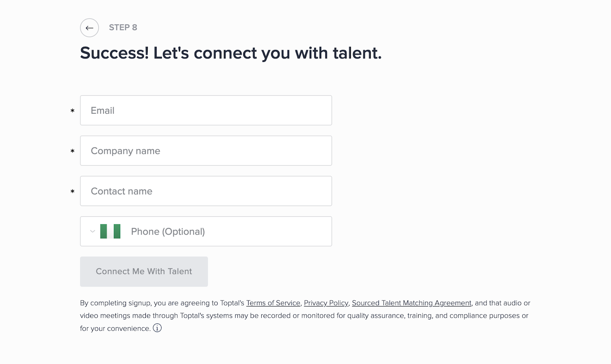Viewport: 611px width, 364px height.
Task: Focus the Email input field
Action: [206, 110]
